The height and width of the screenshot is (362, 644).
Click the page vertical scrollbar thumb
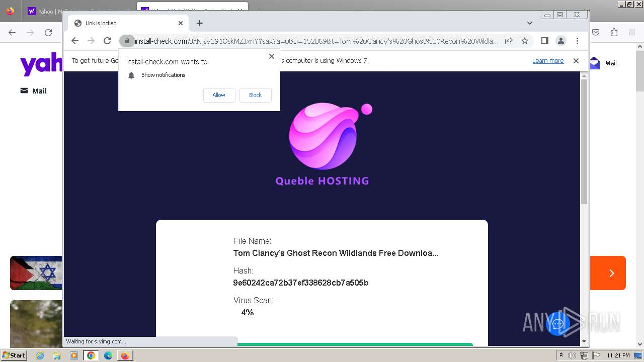click(584, 142)
